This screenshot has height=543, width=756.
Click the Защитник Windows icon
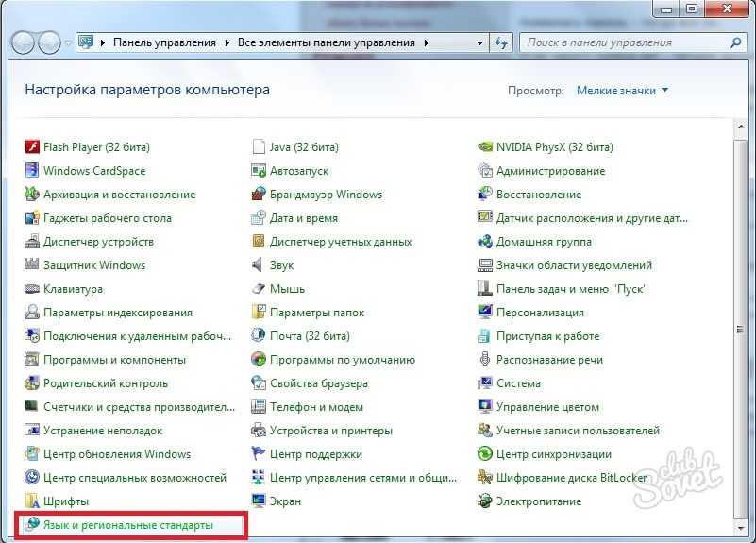tap(32, 264)
